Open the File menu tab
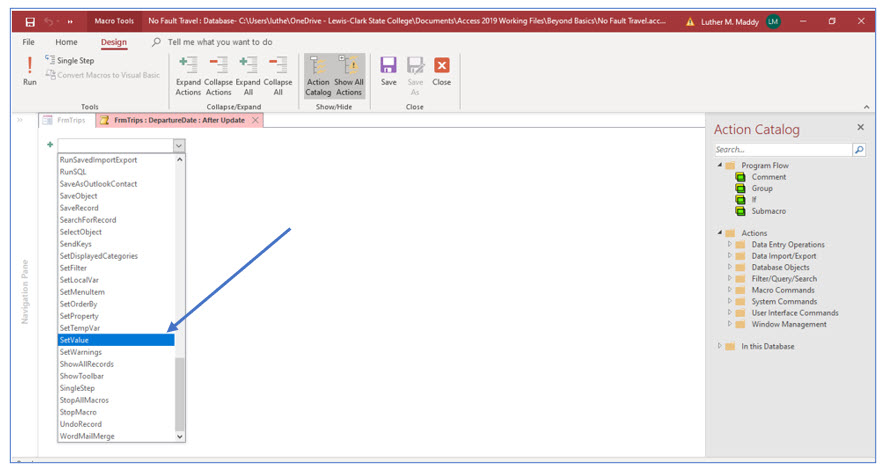The height and width of the screenshot is (468, 886). pyautogui.click(x=28, y=42)
